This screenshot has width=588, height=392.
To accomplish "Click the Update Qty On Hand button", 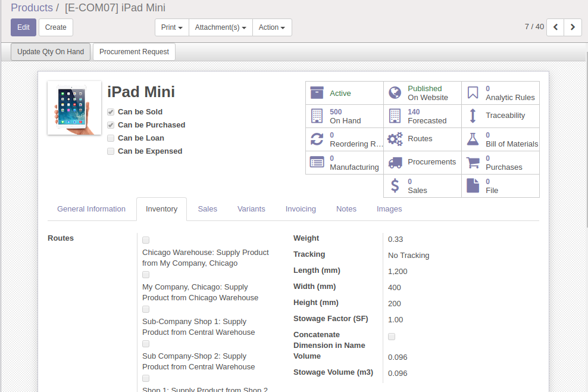I will point(50,52).
